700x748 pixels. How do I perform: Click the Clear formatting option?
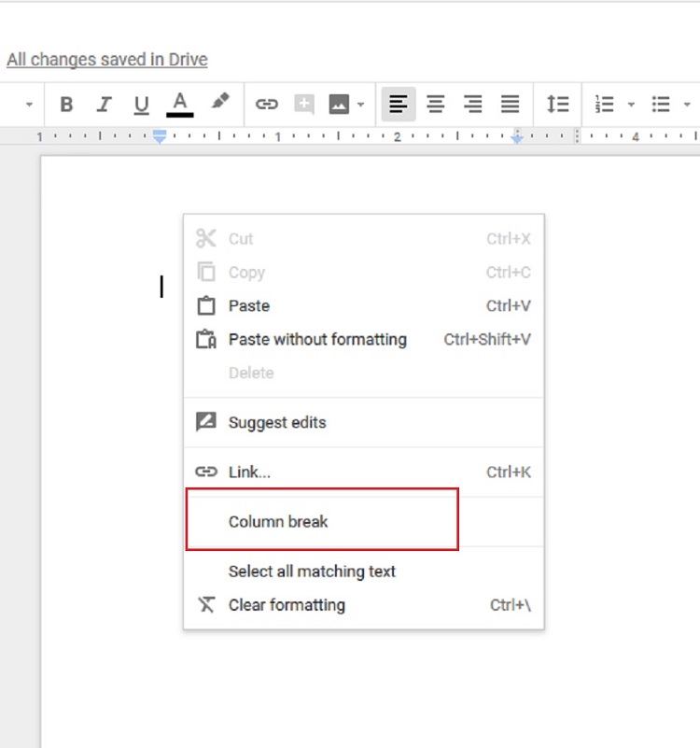coord(287,605)
